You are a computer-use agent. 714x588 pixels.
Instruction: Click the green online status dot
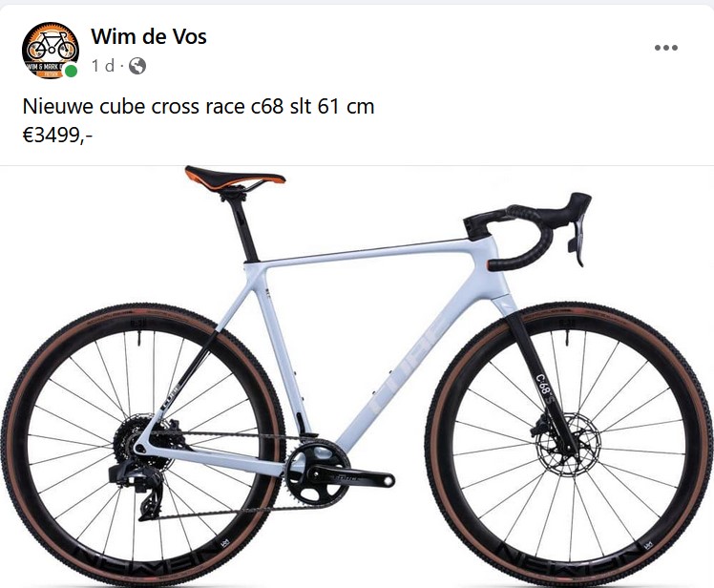coord(71,71)
